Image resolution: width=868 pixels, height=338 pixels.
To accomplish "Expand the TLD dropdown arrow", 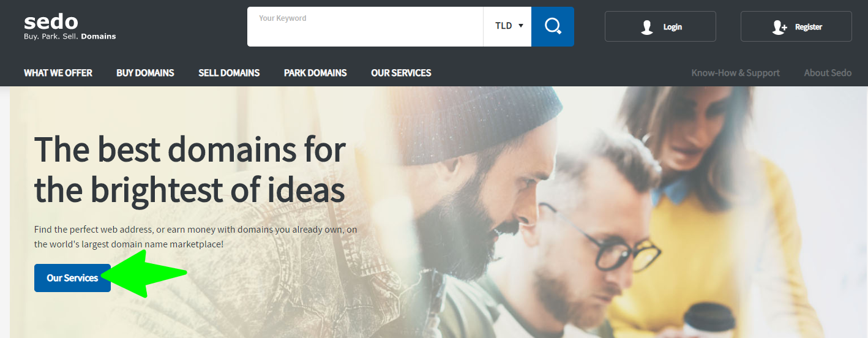I will click(x=521, y=26).
